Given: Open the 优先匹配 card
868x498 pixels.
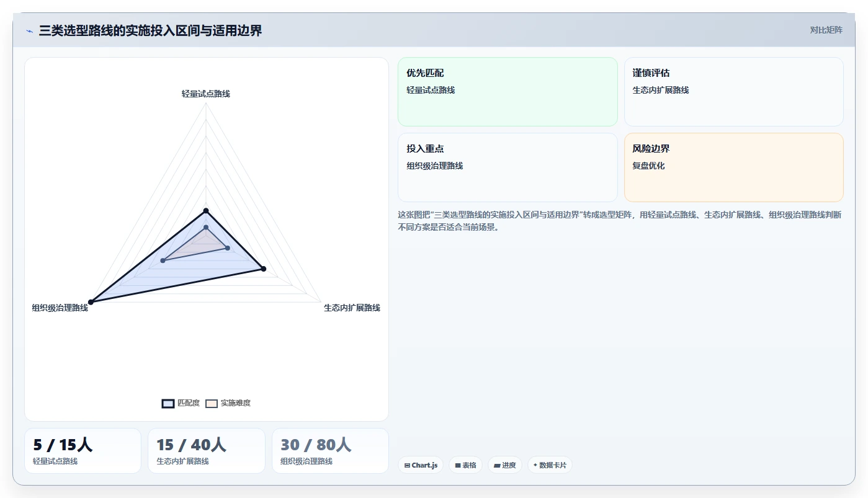Looking at the screenshot, I should [x=508, y=92].
